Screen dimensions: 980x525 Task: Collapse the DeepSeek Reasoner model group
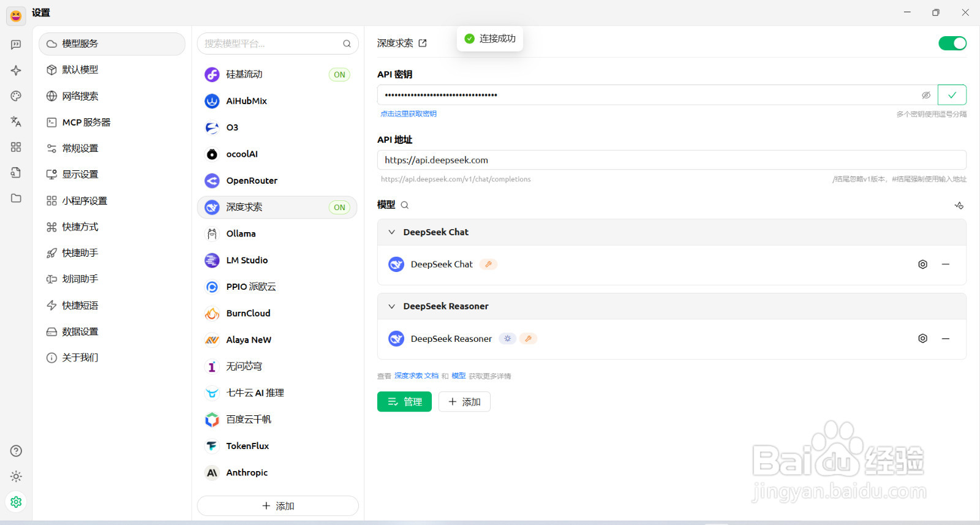392,306
